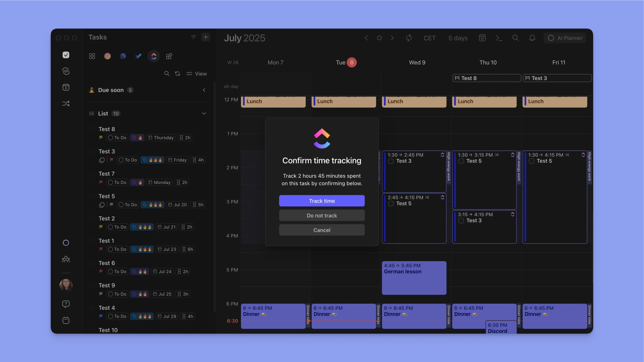Tick the Test 8 task checkbox in list

click(92, 129)
